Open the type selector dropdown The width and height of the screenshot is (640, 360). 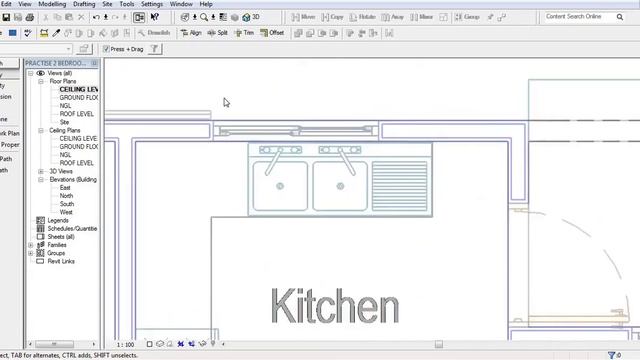tap(68, 49)
